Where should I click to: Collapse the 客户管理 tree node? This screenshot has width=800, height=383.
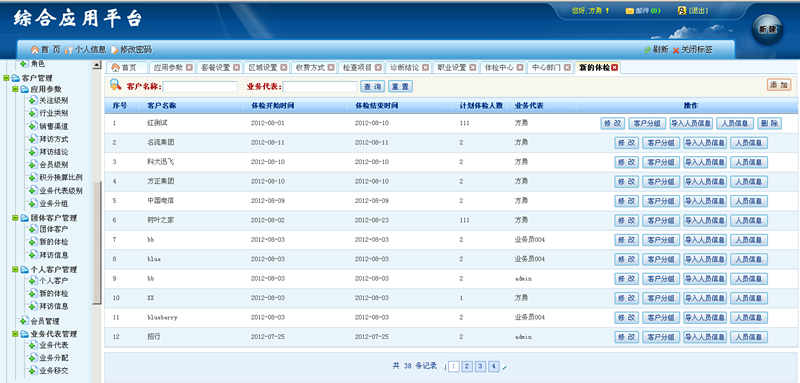tap(6, 78)
